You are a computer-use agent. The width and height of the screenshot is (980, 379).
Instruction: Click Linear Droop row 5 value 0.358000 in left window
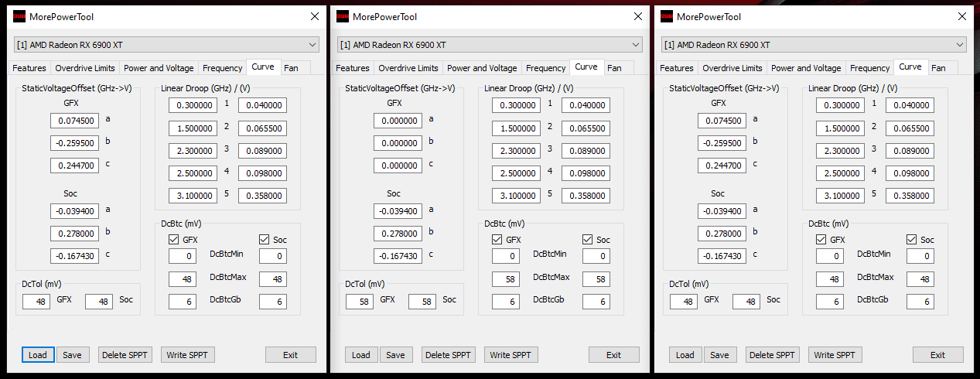pos(262,196)
